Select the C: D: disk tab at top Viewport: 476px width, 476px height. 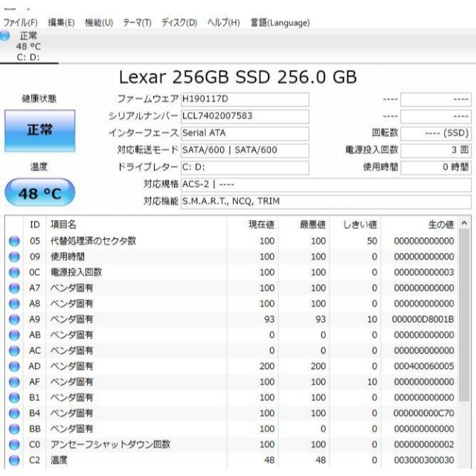28,46
